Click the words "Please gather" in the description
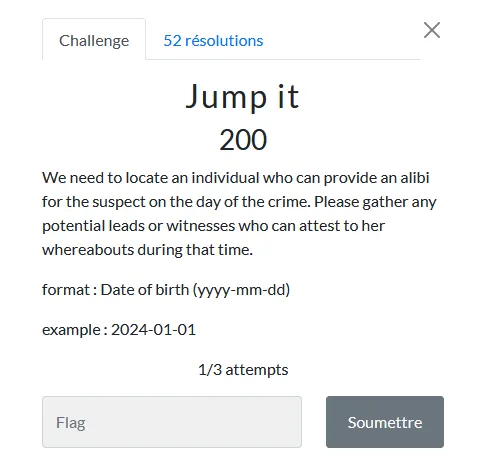The image size is (485, 464). point(361,202)
